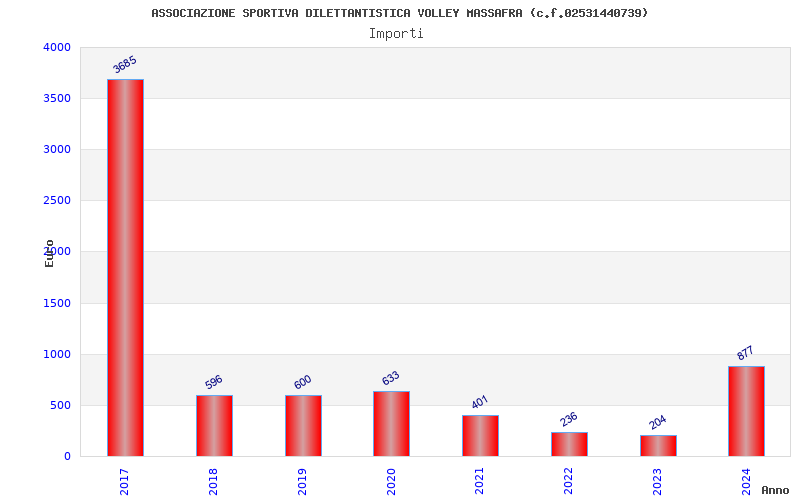
Task: Click the 500 y-axis tick label
Action: coord(61,406)
